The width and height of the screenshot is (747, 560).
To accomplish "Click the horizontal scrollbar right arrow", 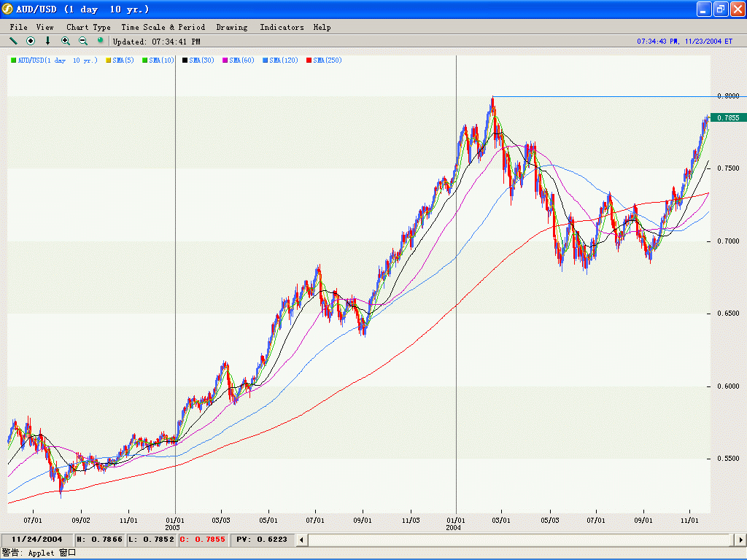I will coord(740,540).
